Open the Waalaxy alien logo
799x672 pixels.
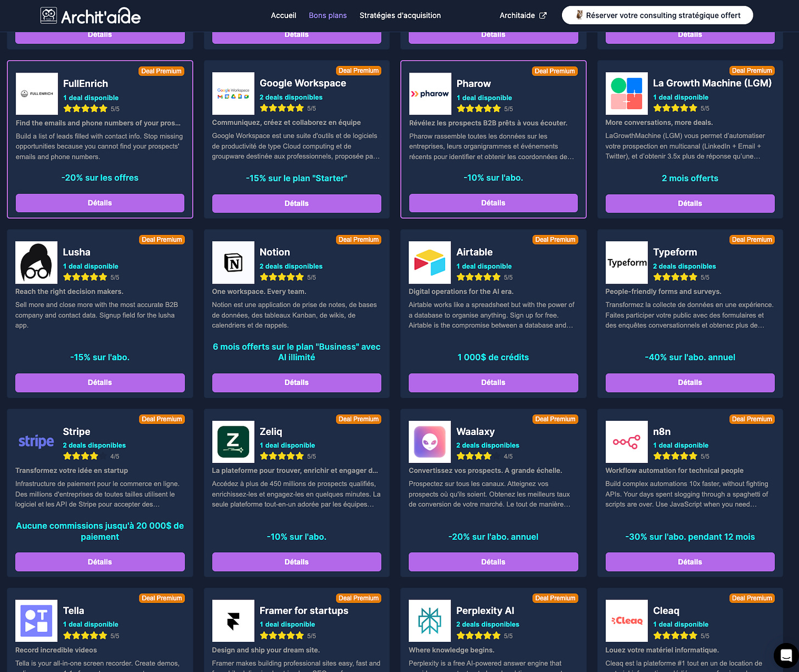tap(430, 442)
